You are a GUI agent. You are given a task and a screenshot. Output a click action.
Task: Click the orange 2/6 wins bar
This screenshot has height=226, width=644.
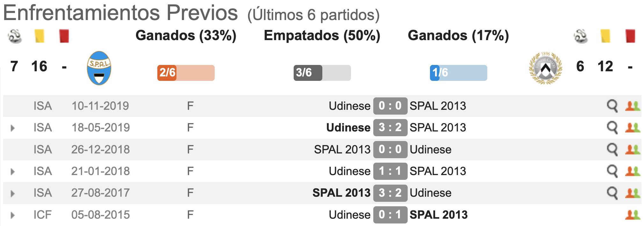[186, 73]
